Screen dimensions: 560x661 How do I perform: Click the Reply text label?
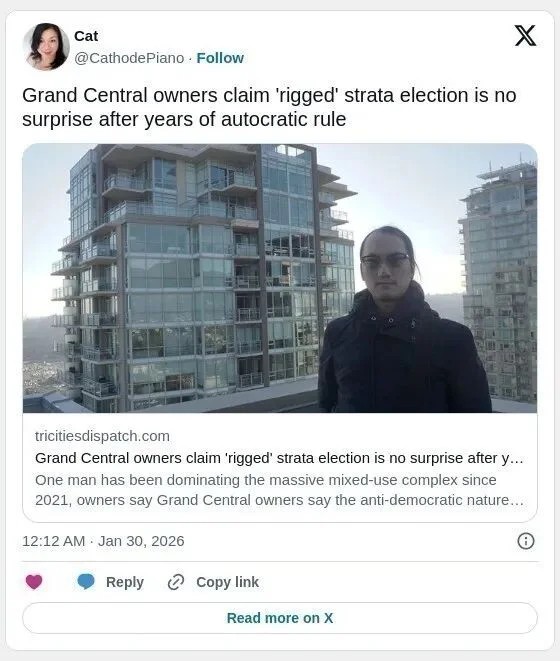[x=125, y=582]
